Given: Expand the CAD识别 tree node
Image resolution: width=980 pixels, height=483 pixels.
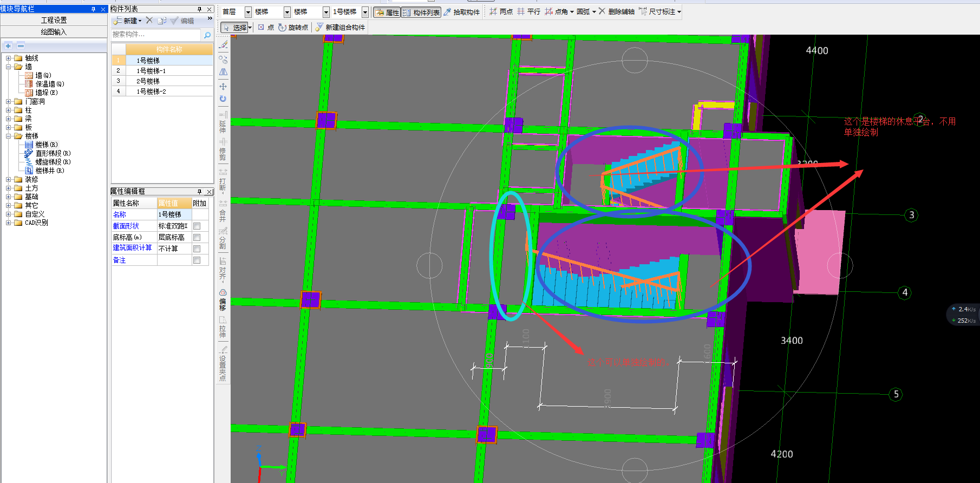Looking at the screenshot, I should (8, 223).
